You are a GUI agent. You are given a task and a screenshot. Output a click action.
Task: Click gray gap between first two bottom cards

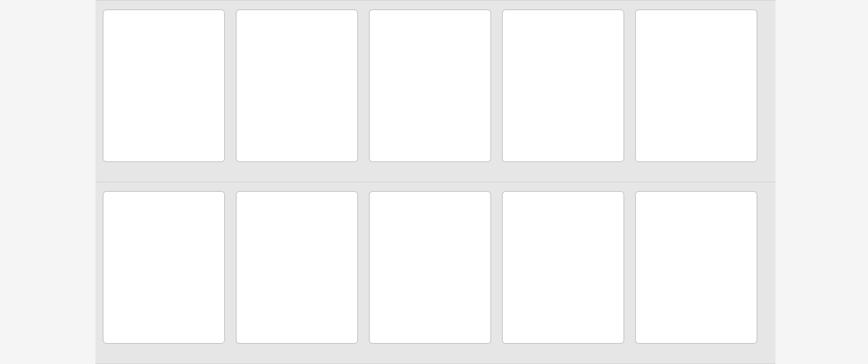[230, 267]
